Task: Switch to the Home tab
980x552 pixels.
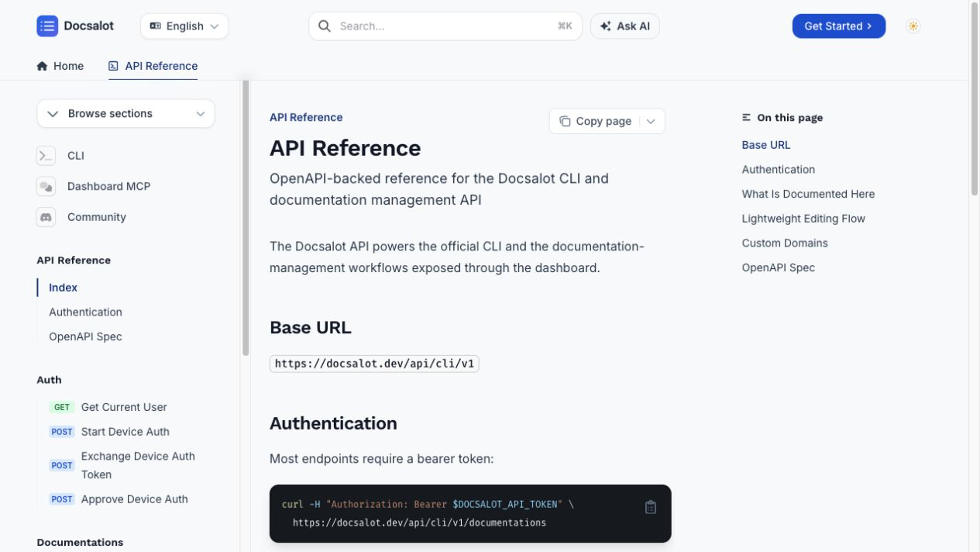Action: point(60,66)
